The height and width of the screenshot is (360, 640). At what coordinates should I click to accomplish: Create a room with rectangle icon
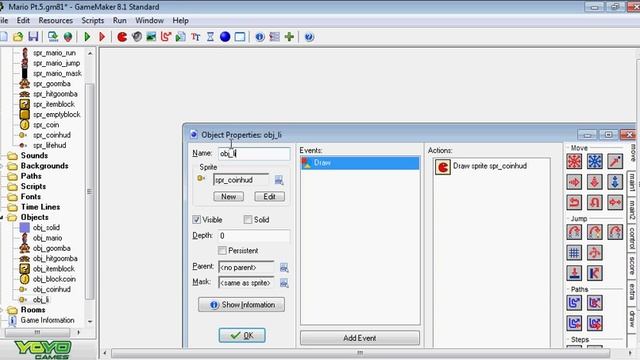(x=240, y=37)
